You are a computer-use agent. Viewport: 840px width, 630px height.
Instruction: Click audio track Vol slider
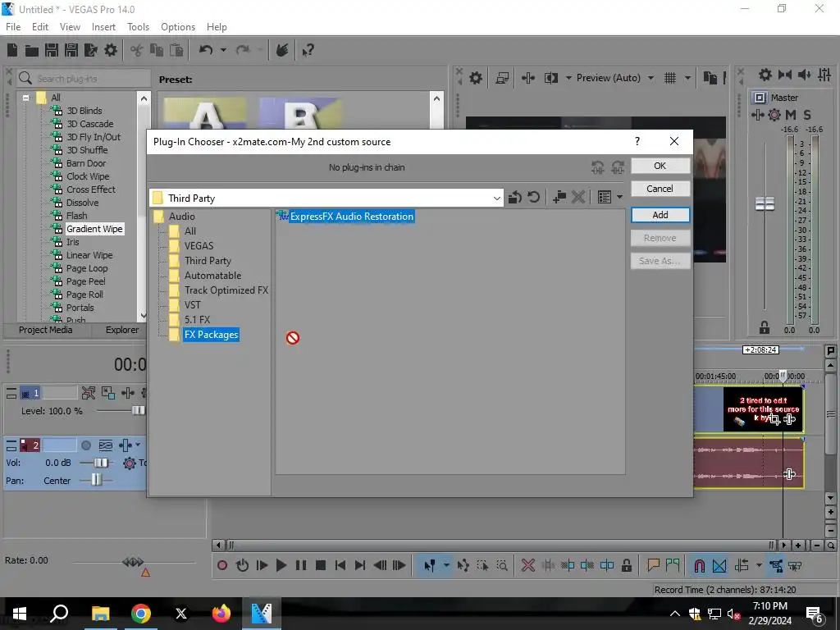pos(101,463)
